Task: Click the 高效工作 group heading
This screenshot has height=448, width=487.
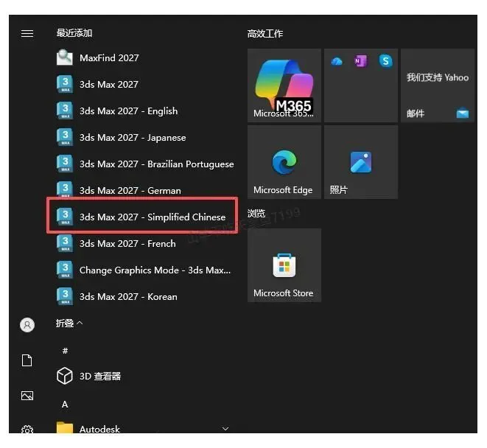Action: pyautogui.click(x=265, y=34)
